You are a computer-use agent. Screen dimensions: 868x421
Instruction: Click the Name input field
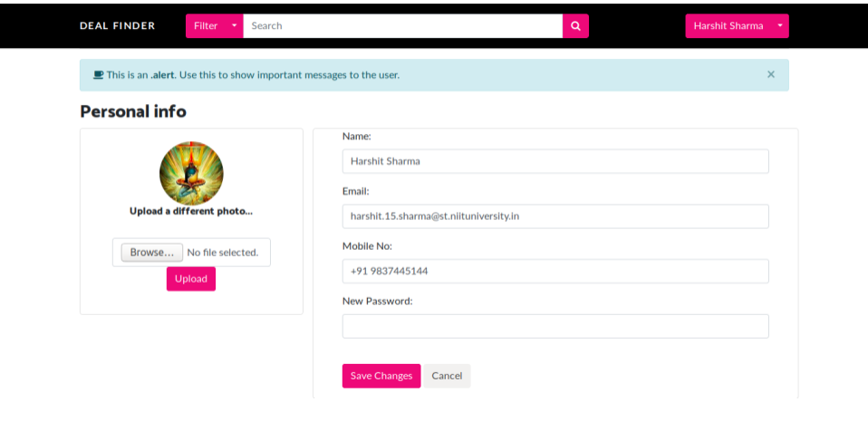tap(555, 161)
